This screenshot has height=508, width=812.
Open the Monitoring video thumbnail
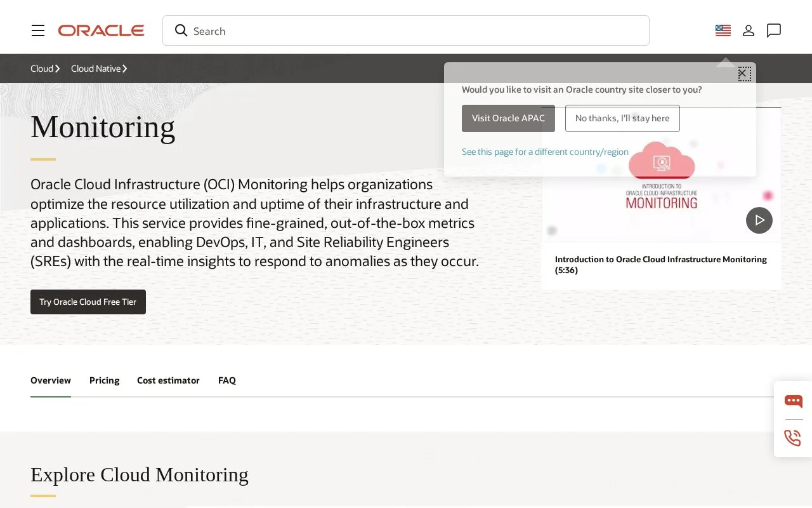(662, 175)
